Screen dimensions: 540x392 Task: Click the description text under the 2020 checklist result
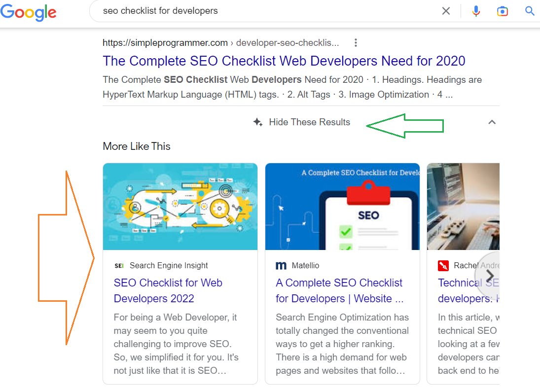(x=292, y=87)
